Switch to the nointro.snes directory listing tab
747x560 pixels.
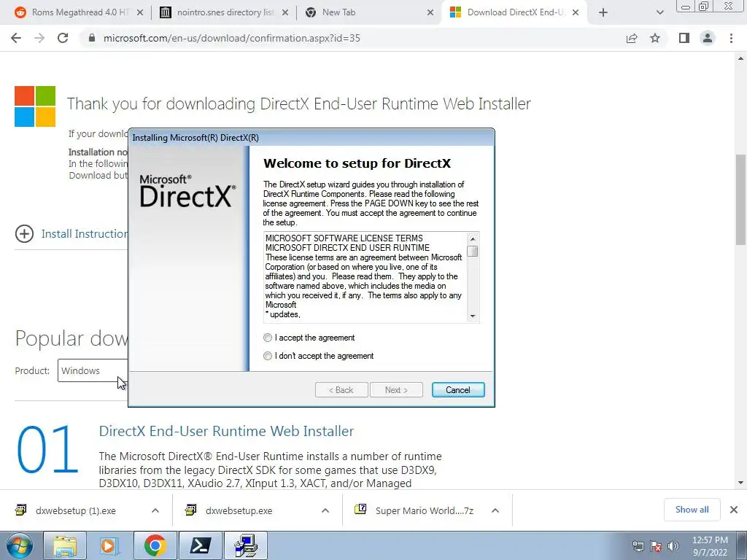(225, 12)
